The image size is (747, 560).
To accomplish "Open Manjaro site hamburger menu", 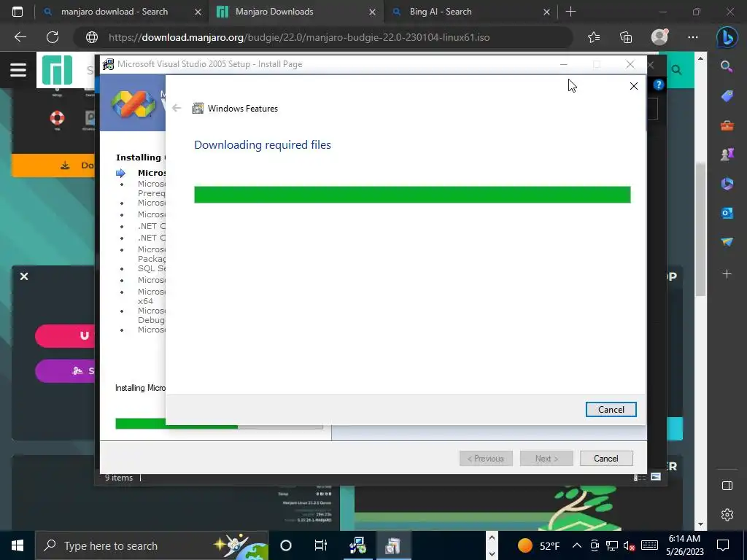I will click(x=18, y=70).
